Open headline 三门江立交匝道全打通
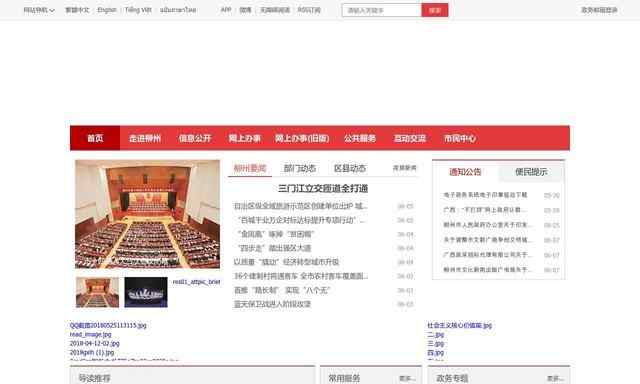 tap(323, 189)
